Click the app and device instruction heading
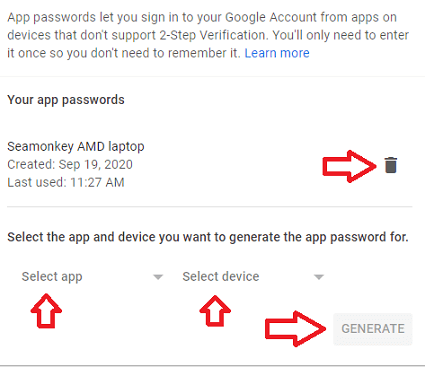This screenshot has width=425, height=367. click(208, 237)
